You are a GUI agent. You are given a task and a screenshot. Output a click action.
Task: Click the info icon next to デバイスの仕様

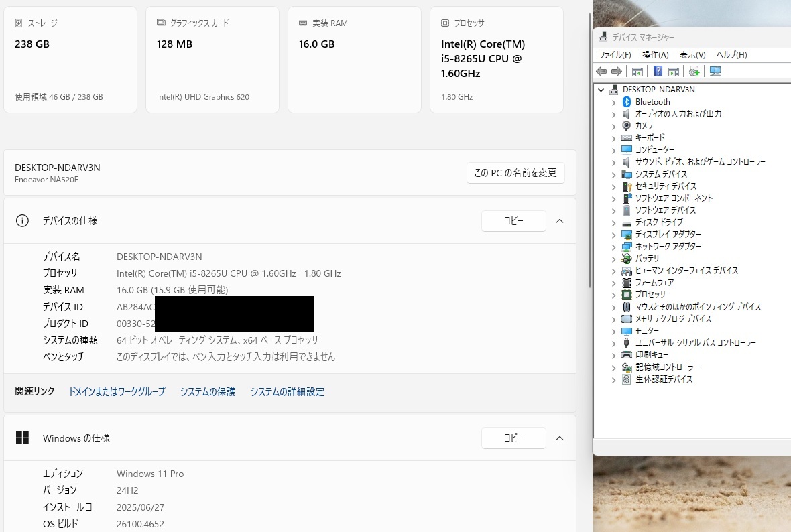(22, 221)
